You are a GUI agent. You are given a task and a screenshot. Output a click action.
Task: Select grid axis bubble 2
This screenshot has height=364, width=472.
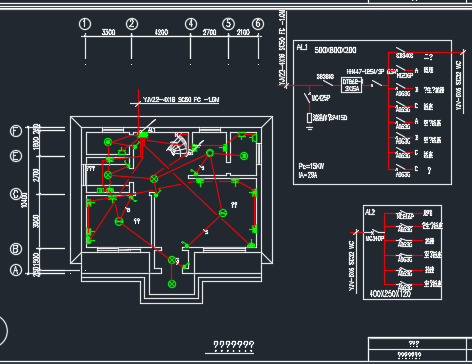pyautogui.click(x=132, y=24)
